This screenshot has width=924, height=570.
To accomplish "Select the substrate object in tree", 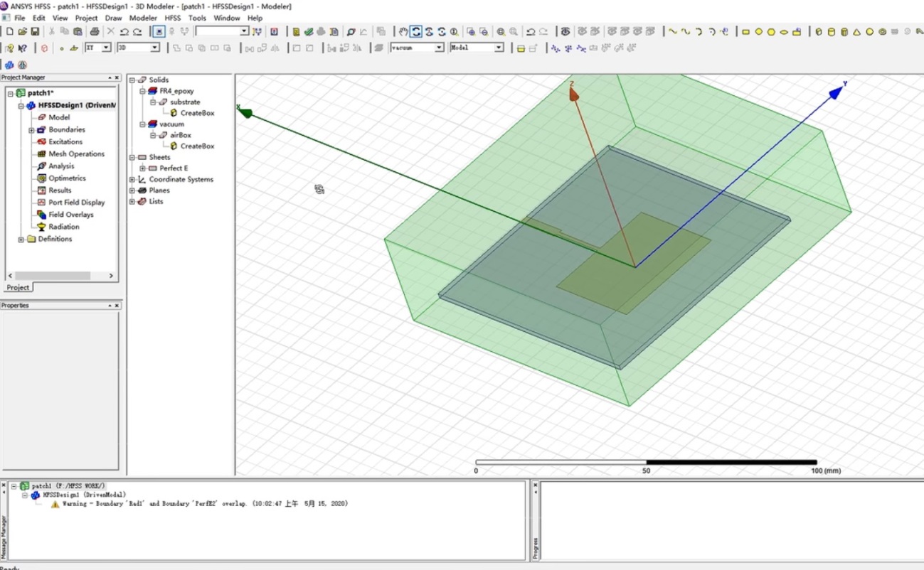I will pyautogui.click(x=185, y=102).
